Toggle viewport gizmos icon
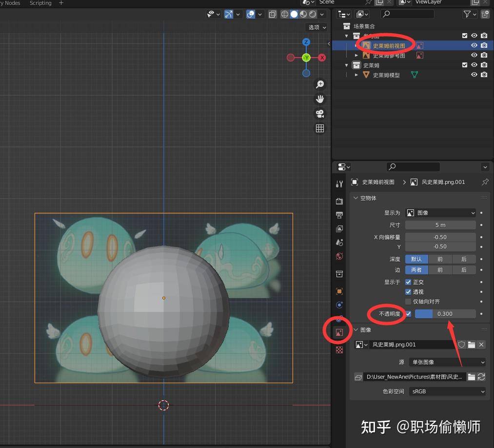The height and width of the screenshot is (448, 494). pos(229,14)
